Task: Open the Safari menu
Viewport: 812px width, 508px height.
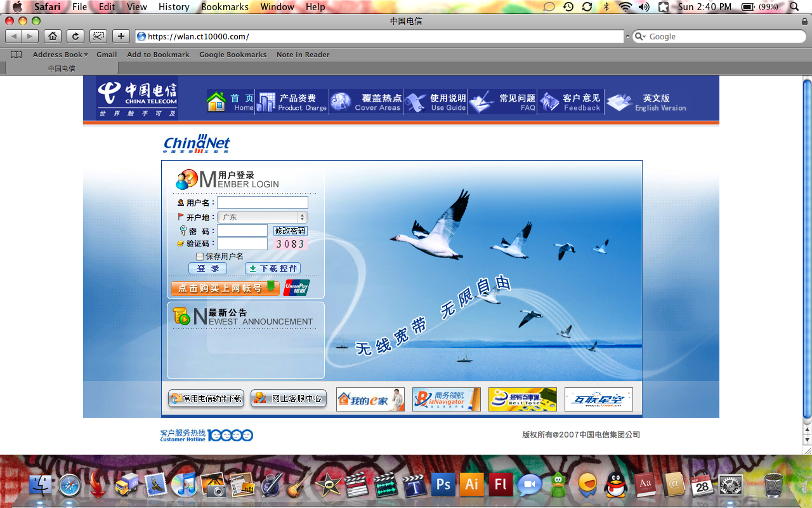Action: 47,7
